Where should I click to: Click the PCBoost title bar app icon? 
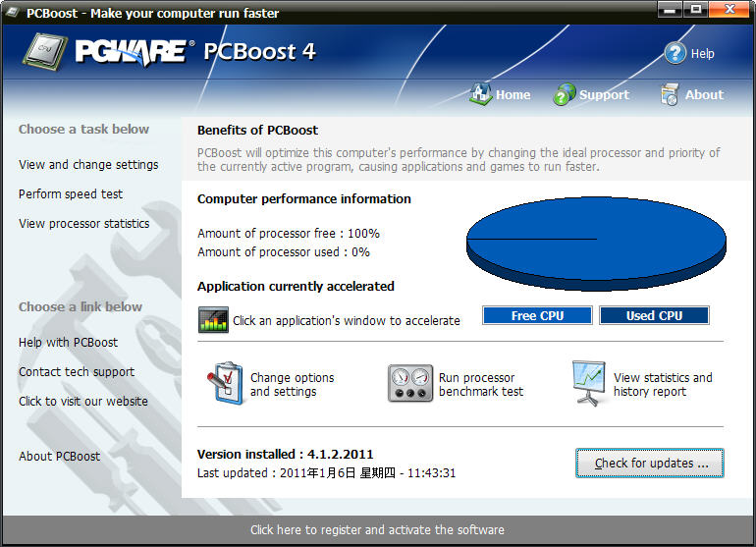[13, 13]
